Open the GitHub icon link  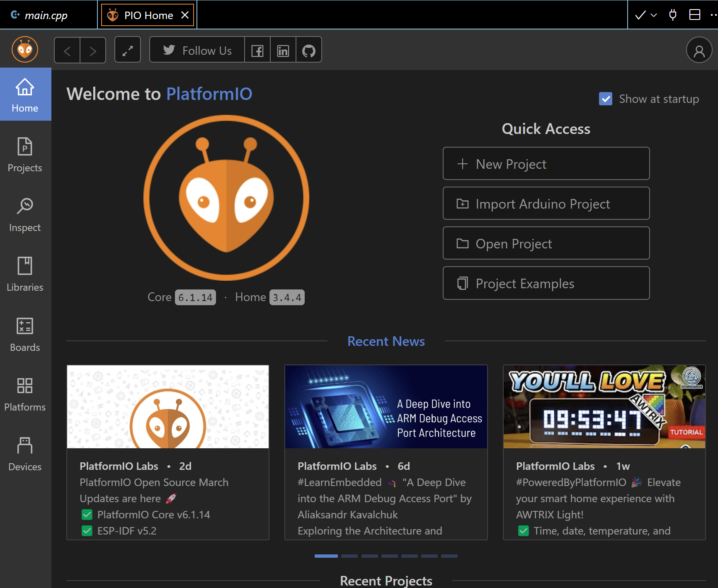tap(309, 50)
